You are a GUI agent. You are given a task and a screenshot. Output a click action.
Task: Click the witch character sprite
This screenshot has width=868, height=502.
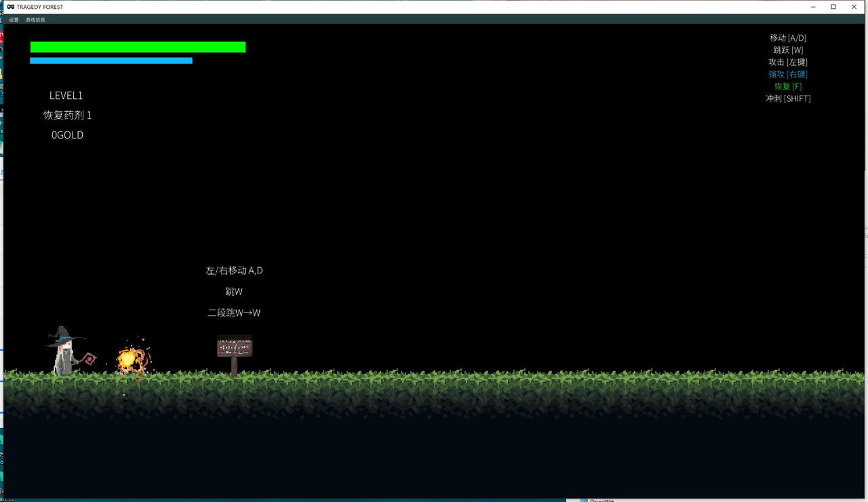(63, 353)
